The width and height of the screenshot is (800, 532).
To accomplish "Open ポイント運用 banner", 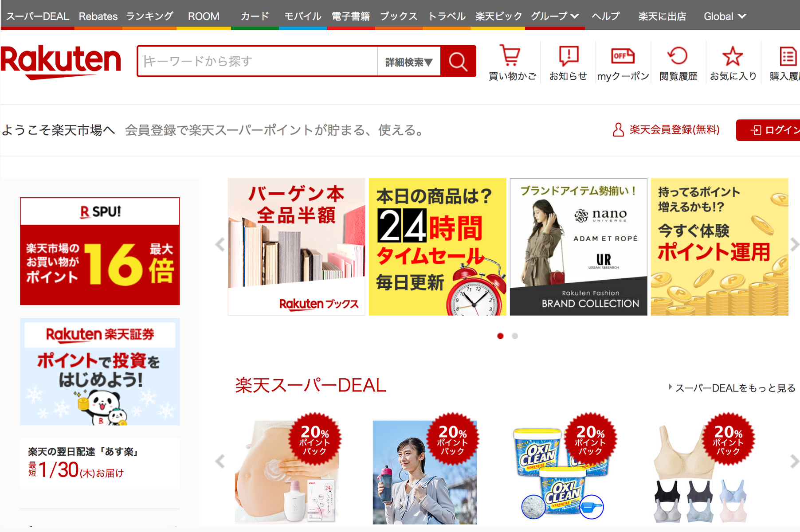I will click(x=719, y=247).
